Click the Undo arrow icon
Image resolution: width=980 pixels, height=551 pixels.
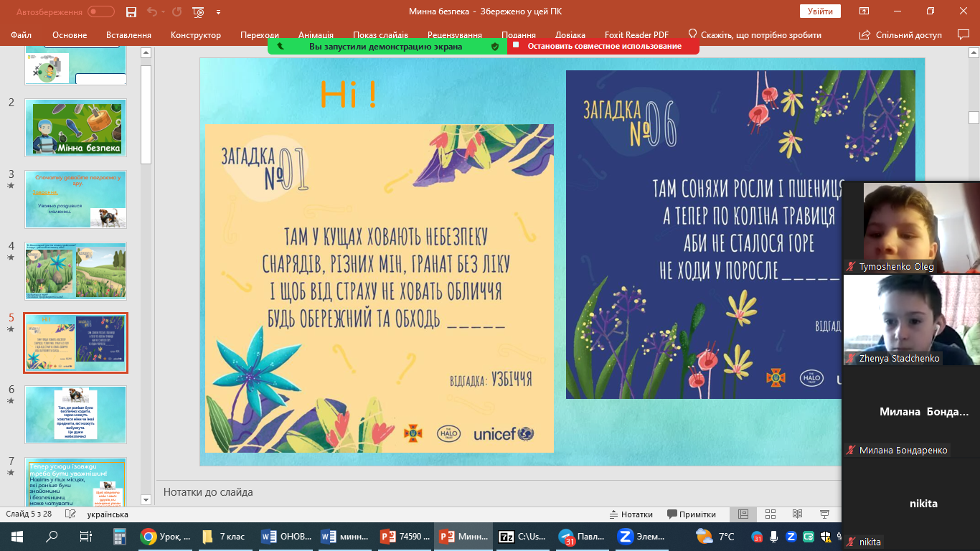[x=151, y=11]
